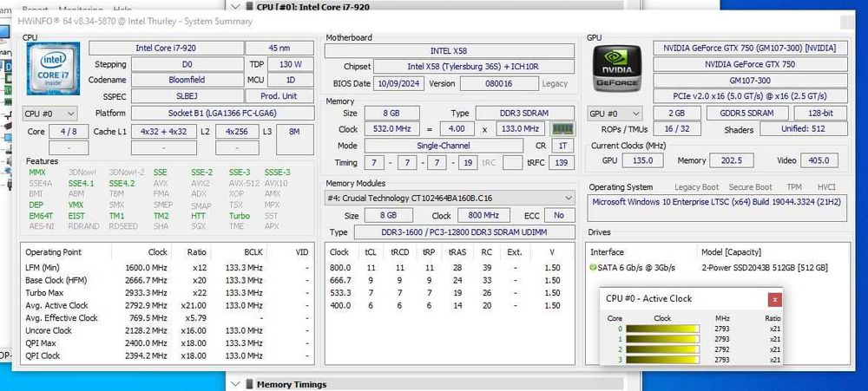This screenshot has height=391, width=868.
Task: Click the Legacy label next to BIOS version
Action: [555, 83]
